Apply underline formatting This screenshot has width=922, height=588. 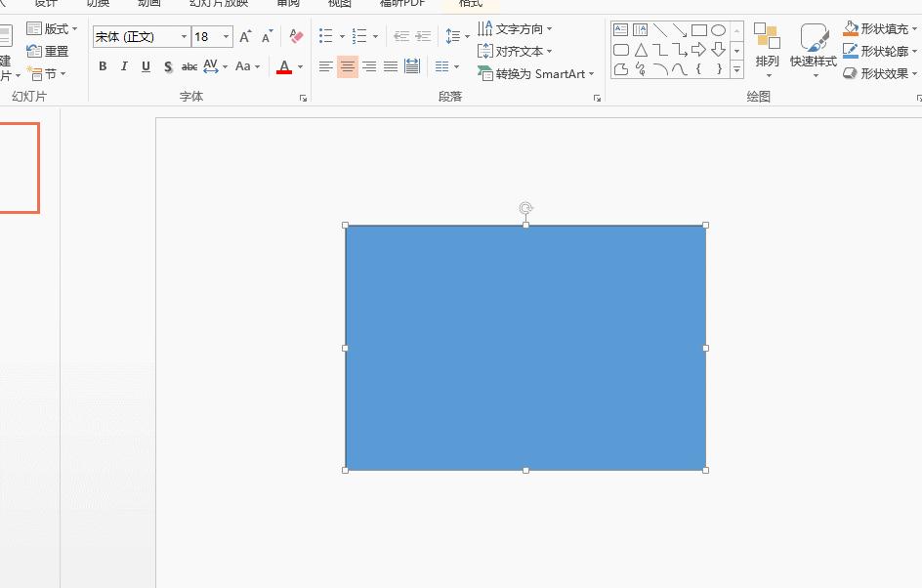(x=146, y=66)
